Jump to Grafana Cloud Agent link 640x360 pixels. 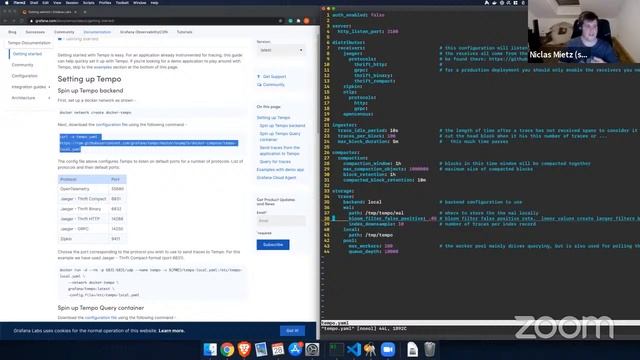tap(276, 178)
